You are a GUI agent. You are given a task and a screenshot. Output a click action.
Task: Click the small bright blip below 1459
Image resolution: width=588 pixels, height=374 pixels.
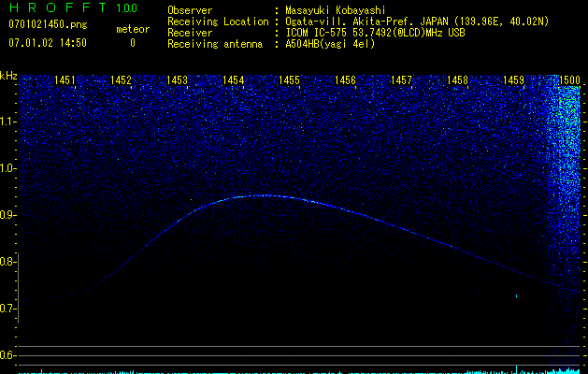pyautogui.click(x=517, y=296)
